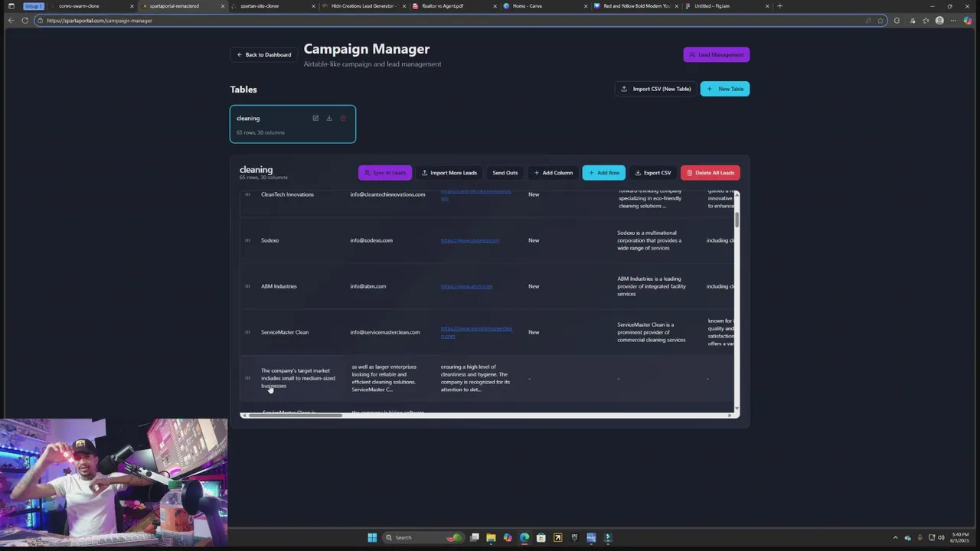This screenshot has width=980, height=551.
Task: Click browser reload button
Action: point(25,21)
